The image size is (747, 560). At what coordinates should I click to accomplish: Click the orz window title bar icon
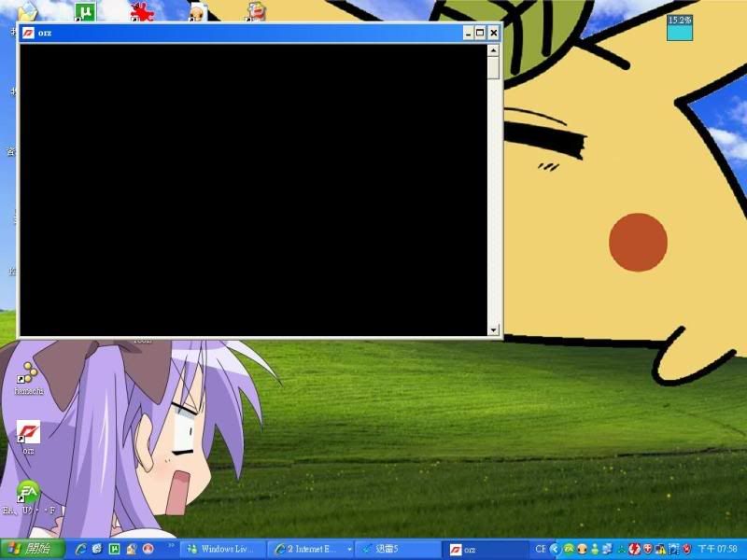[x=29, y=33]
